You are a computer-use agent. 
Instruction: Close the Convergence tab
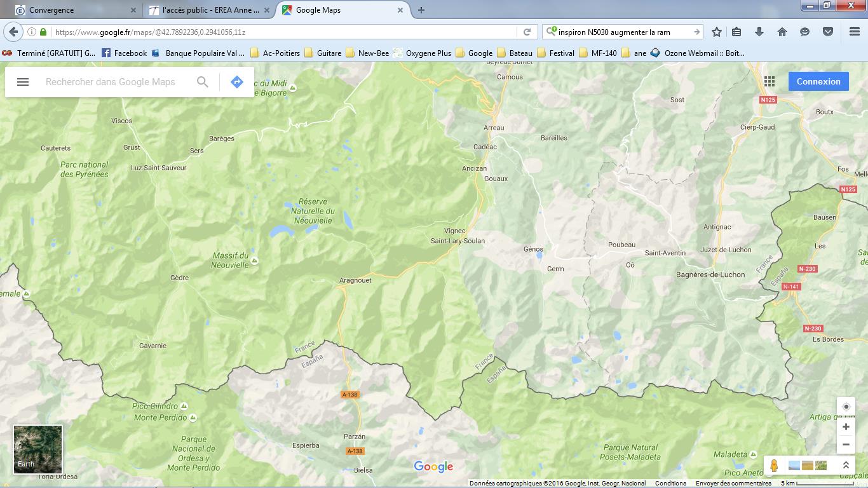click(x=133, y=10)
